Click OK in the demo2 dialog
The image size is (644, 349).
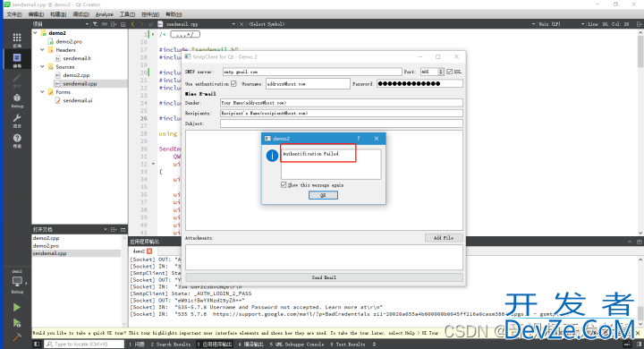pyautogui.click(x=323, y=195)
